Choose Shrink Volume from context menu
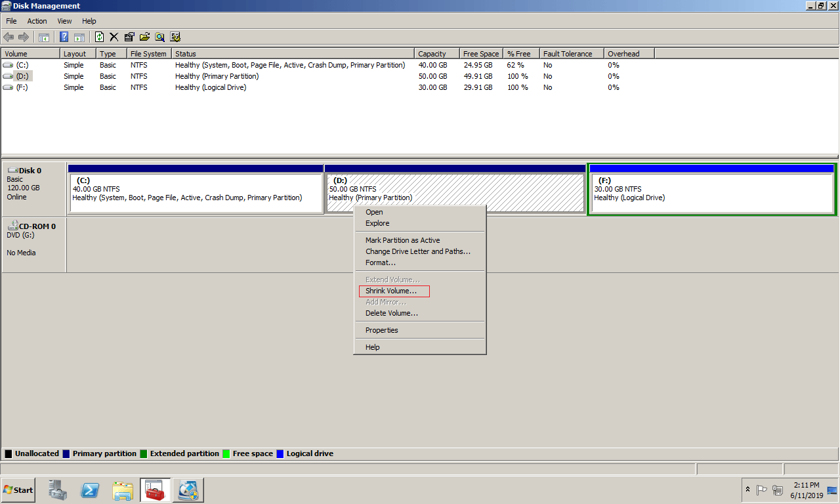Viewport: 840px width, 504px height. 391,291
